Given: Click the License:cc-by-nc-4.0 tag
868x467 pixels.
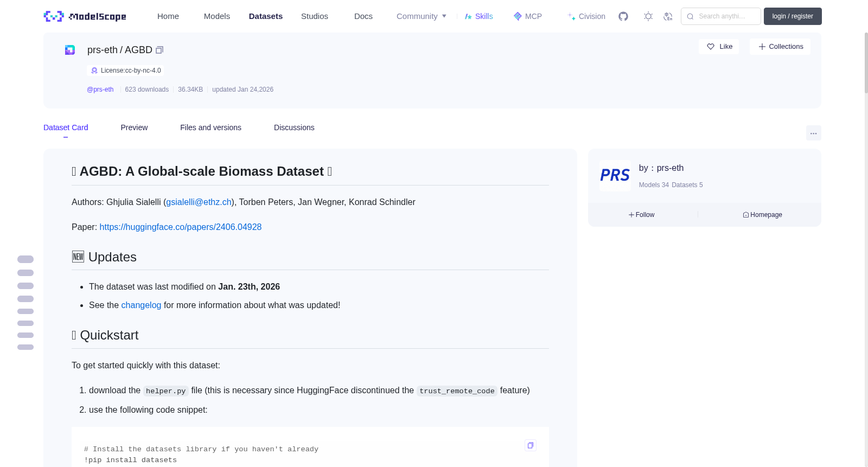Looking at the screenshot, I should (125, 71).
